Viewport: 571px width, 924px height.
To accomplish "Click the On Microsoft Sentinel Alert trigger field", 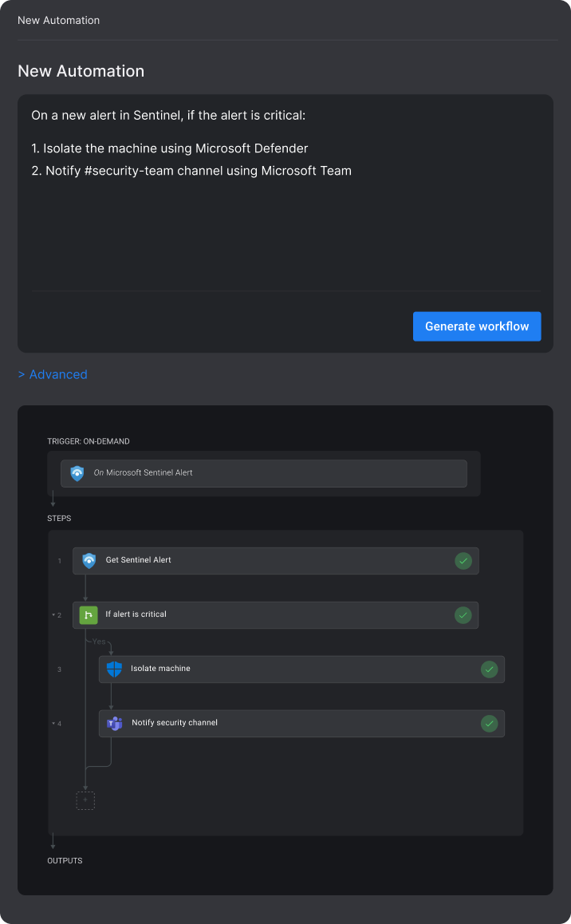I will coord(263,473).
